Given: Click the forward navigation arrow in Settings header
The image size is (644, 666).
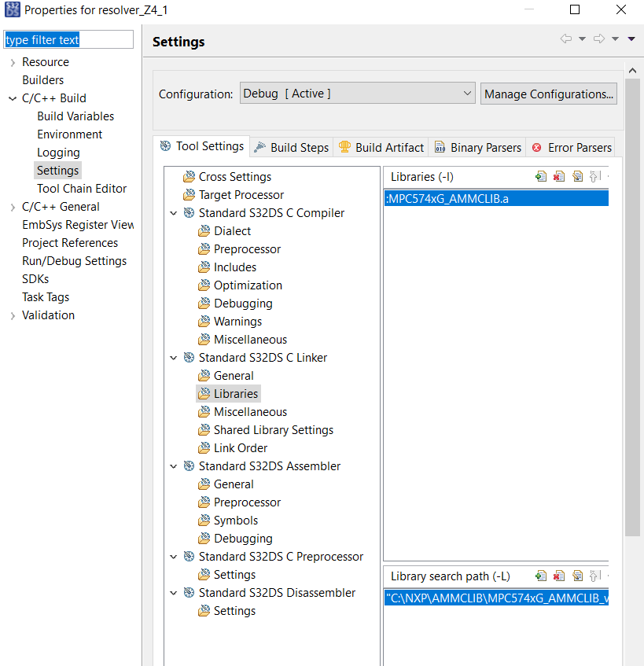Looking at the screenshot, I should coord(598,39).
